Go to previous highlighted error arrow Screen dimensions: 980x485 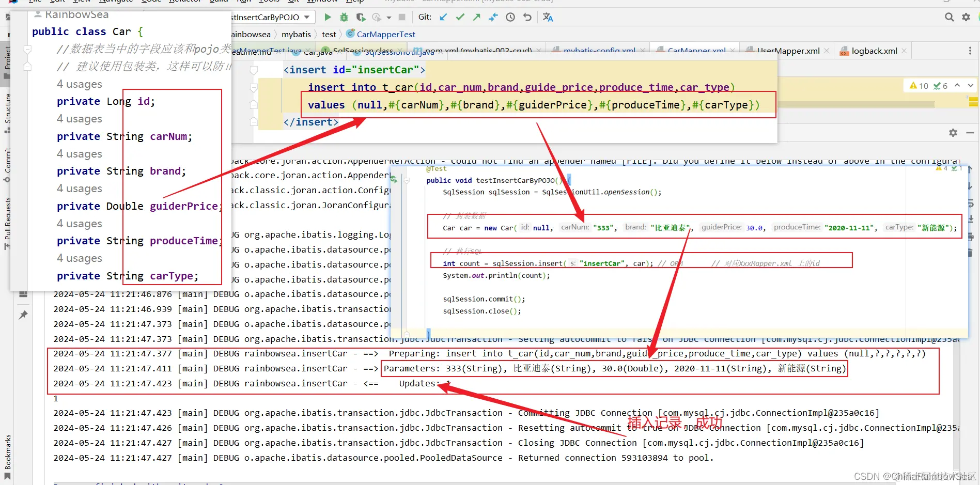(x=957, y=85)
